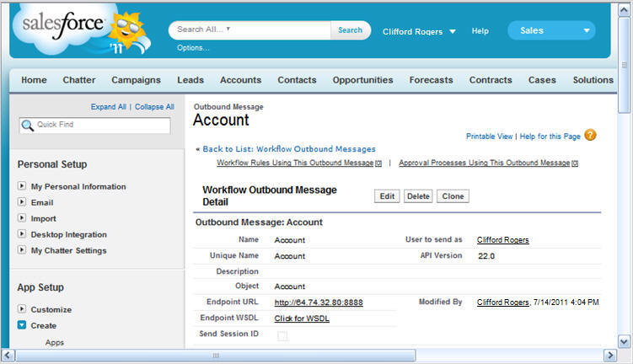Open the Contracts tab

pos(491,80)
